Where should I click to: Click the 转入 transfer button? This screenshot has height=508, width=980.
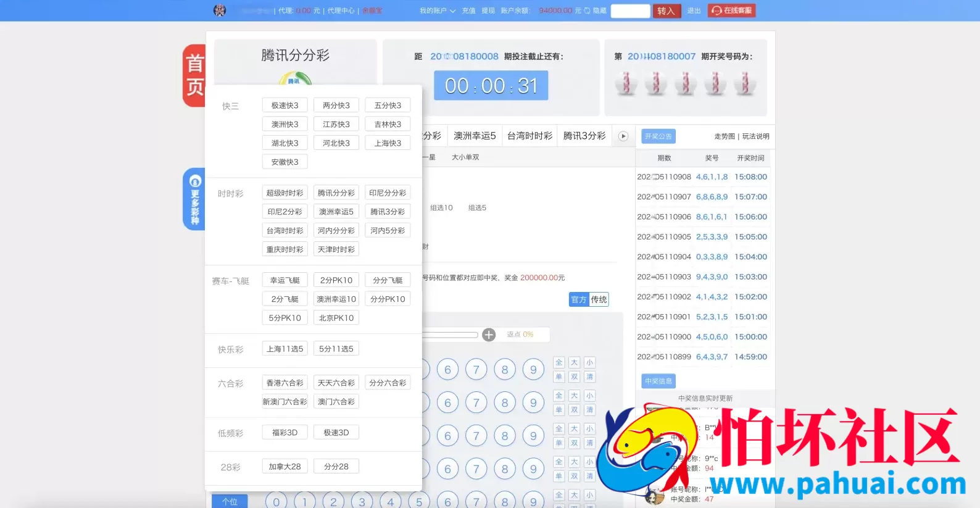pos(666,11)
